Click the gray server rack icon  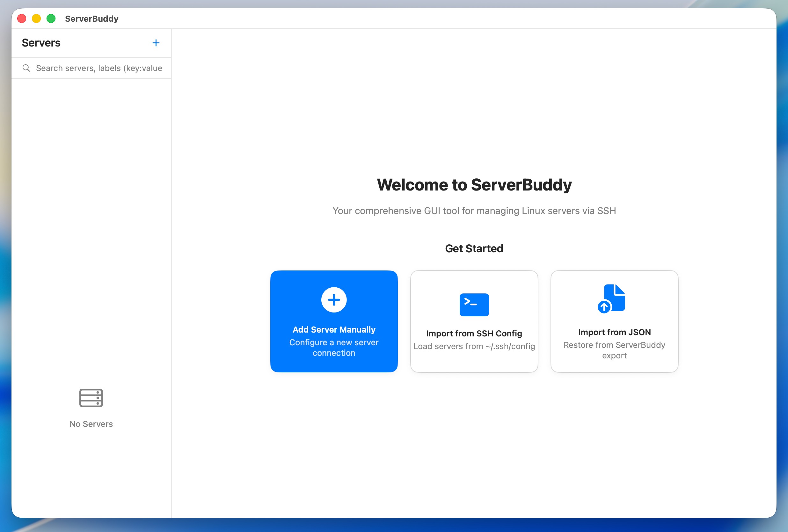pyautogui.click(x=91, y=398)
